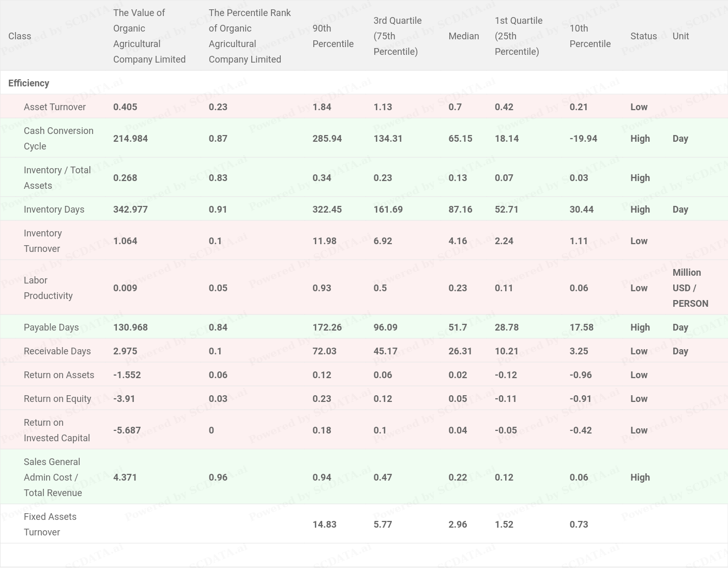The image size is (728, 568).
Task: Click the Median column header
Action: tap(464, 36)
